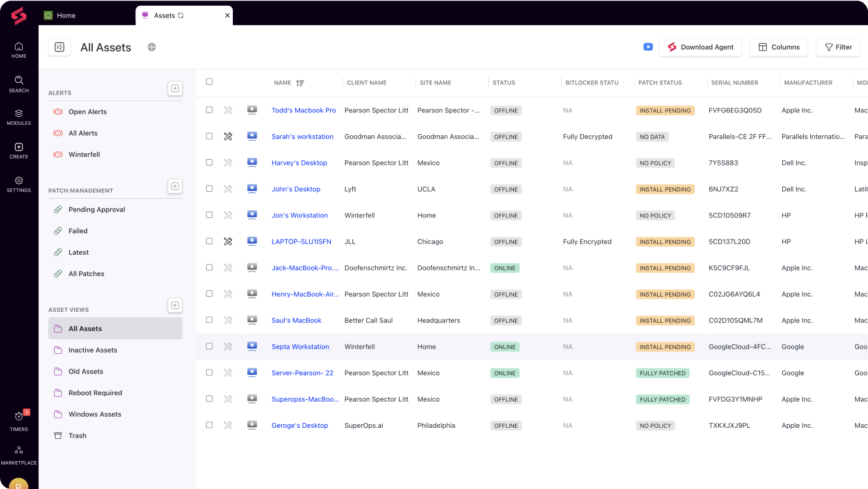Click device icon for Saul's MacBook
The width and height of the screenshot is (868, 489).
point(252,320)
